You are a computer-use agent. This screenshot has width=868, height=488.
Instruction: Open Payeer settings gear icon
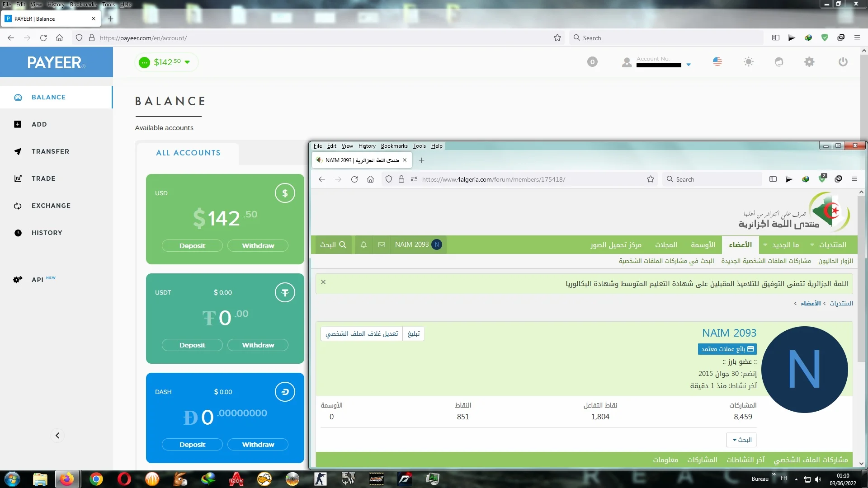point(809,62)
